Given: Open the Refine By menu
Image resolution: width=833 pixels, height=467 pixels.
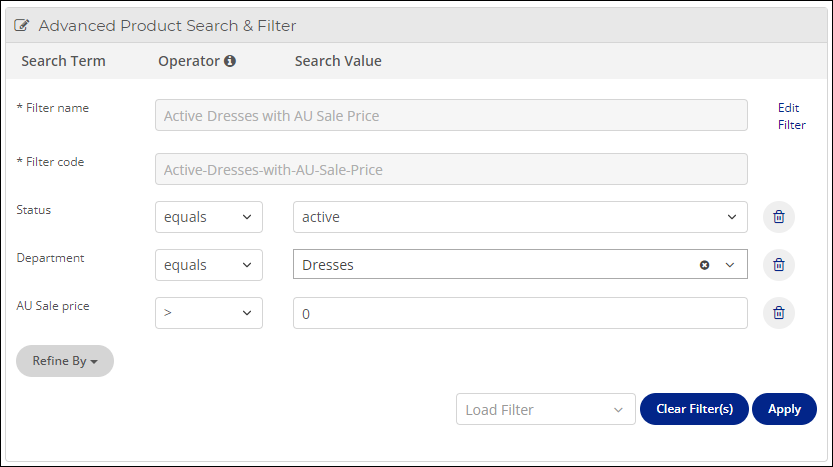Looking at the screenshot, I should (65, 361).
